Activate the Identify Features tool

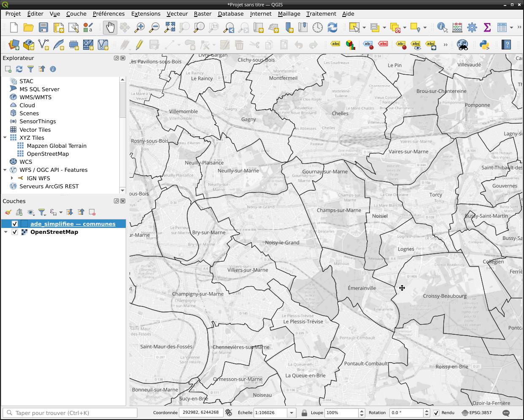pyautogui.click(x=442, y=28)
